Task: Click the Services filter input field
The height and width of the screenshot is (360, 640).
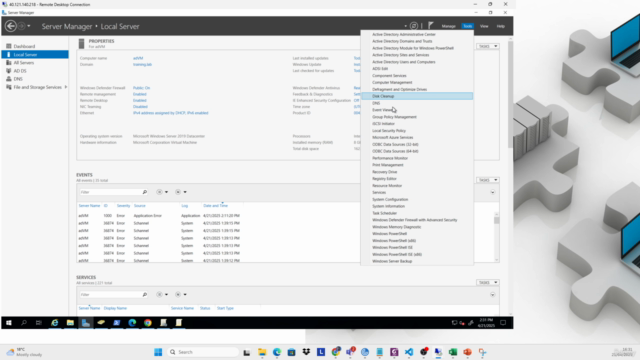Action: coord(110,294)
